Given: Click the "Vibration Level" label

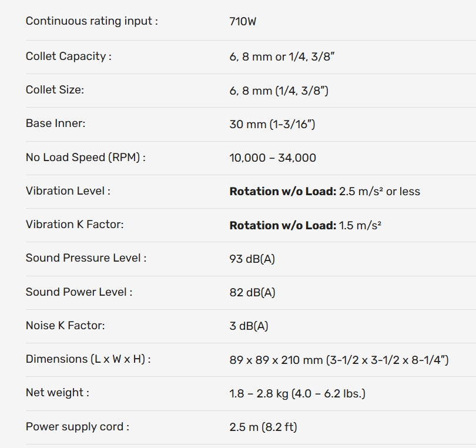Looking at the screenshot, I should click(68, 191).
